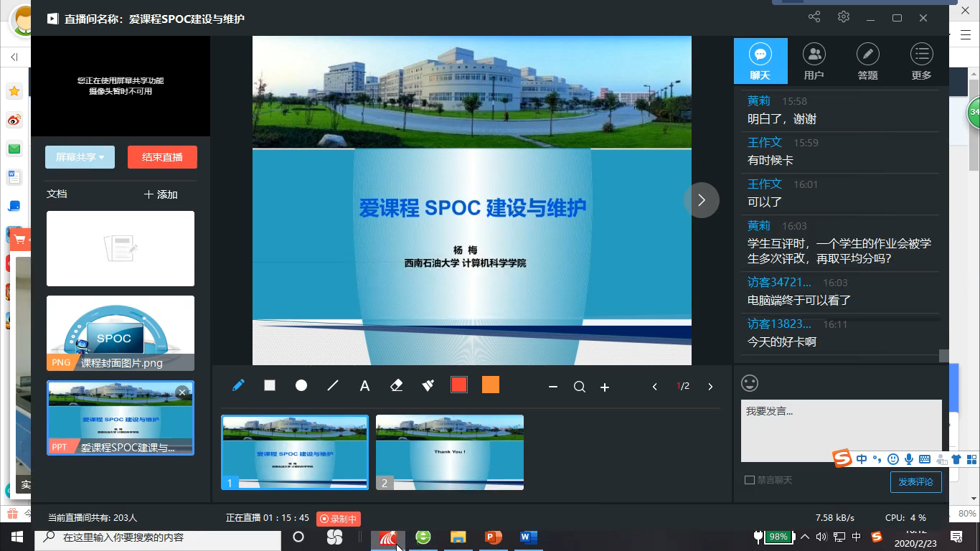Advance to next slide with right arrow

coord(701,200)
